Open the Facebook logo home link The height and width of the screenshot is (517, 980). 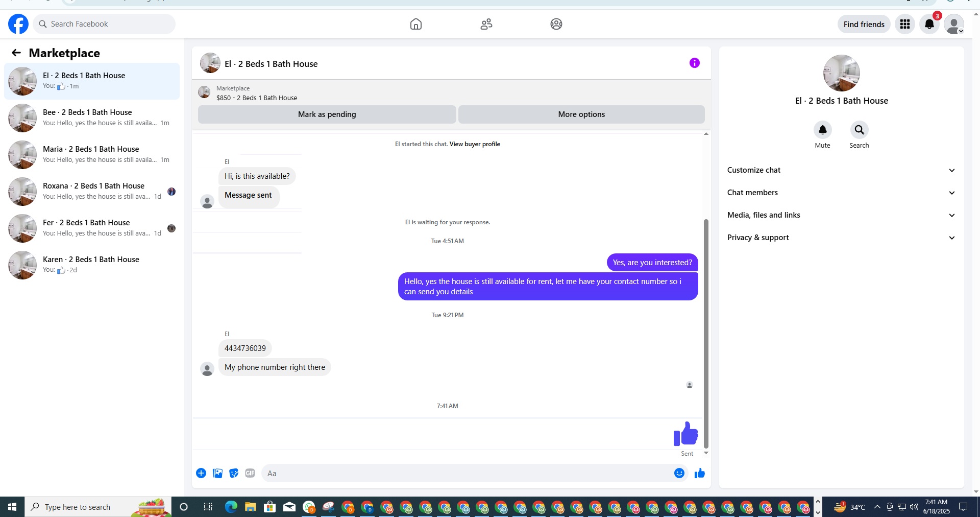[x=18, y=24]
